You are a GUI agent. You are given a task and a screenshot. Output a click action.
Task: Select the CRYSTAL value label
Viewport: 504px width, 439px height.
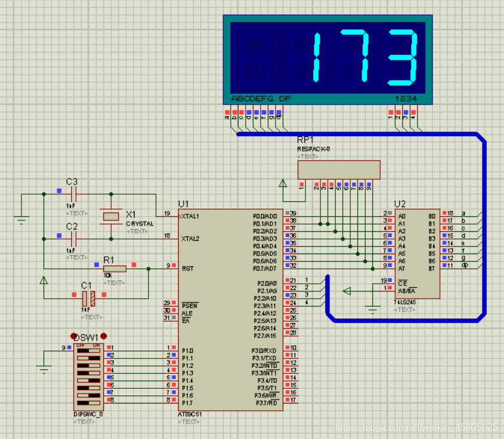(140, 223)
